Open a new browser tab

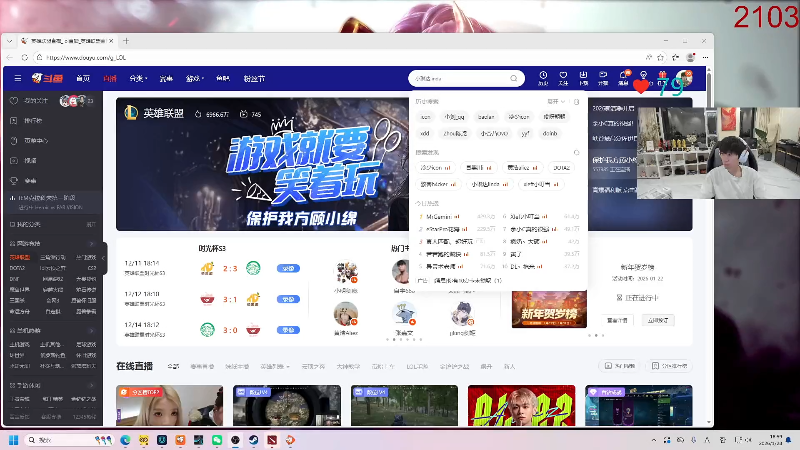(x=126, y=41)
